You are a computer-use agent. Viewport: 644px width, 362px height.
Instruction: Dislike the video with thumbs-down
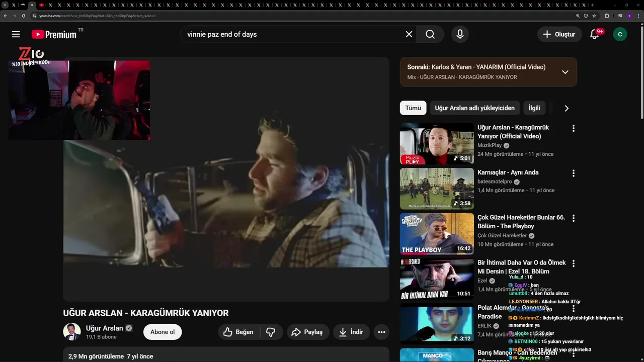271,332
